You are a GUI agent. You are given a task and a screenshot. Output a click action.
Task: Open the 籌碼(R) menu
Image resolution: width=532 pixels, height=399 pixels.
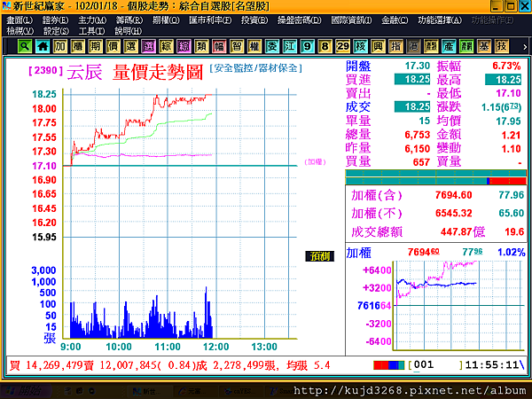[x=129, y=20]
